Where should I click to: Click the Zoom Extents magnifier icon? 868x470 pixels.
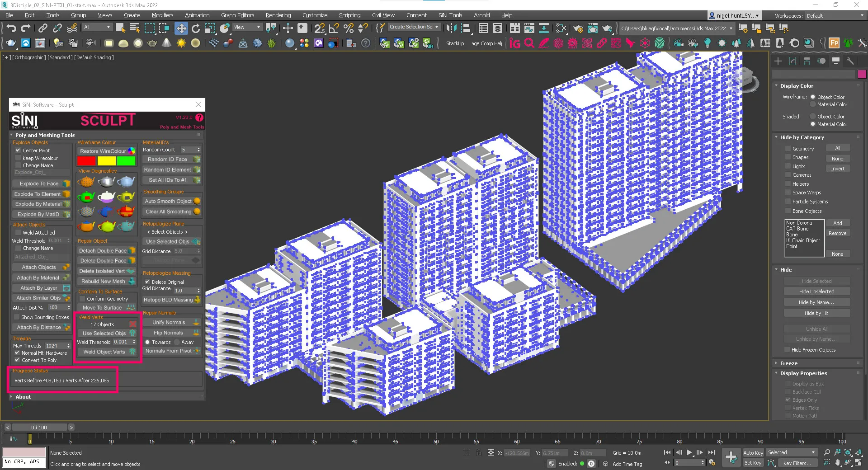(848, 452)
